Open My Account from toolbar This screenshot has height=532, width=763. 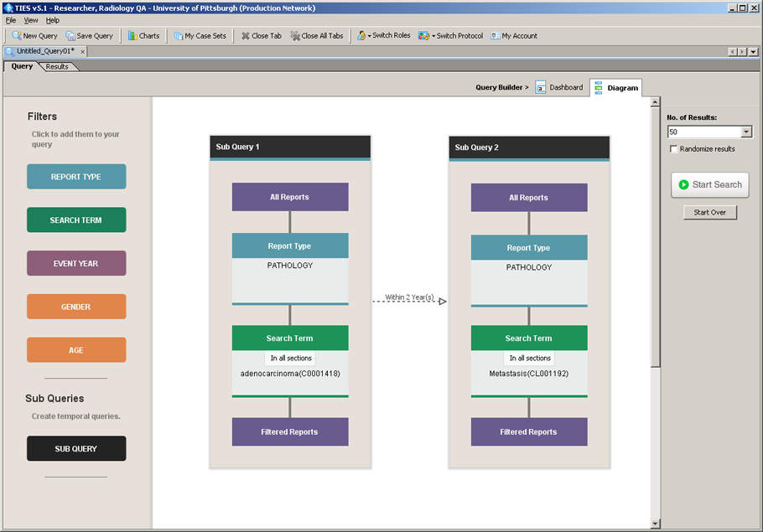(x=514, y=35)
